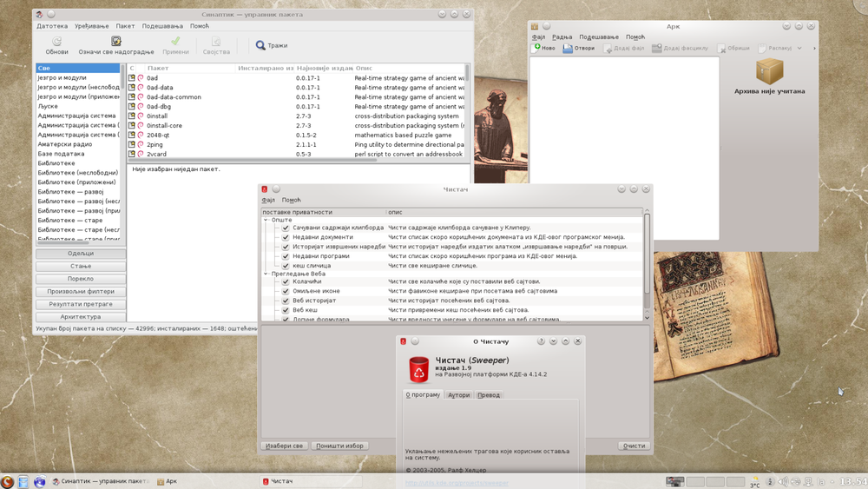This screenshot has width=868, height=489.
Task: Click the Обнови reload icon in Synaptic
Action: coord(56,41)
